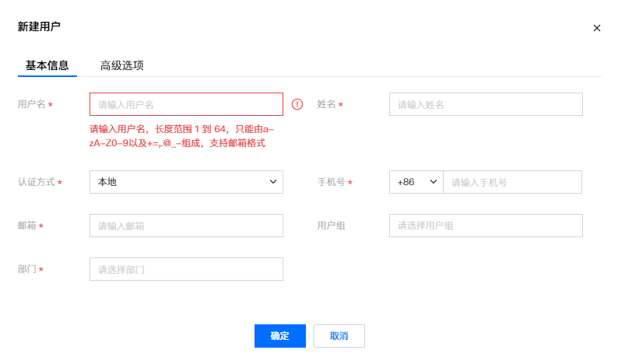The height and width of the screenshot is (364, 618).
Task: Expand the 请选择部门 selector
Action: pos(186,269)
